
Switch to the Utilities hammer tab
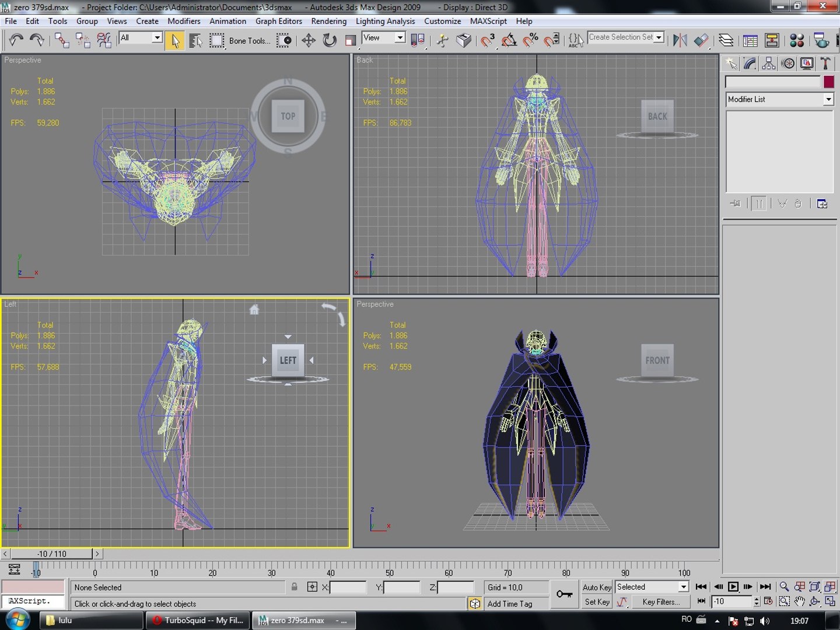(x=825, y=64)
